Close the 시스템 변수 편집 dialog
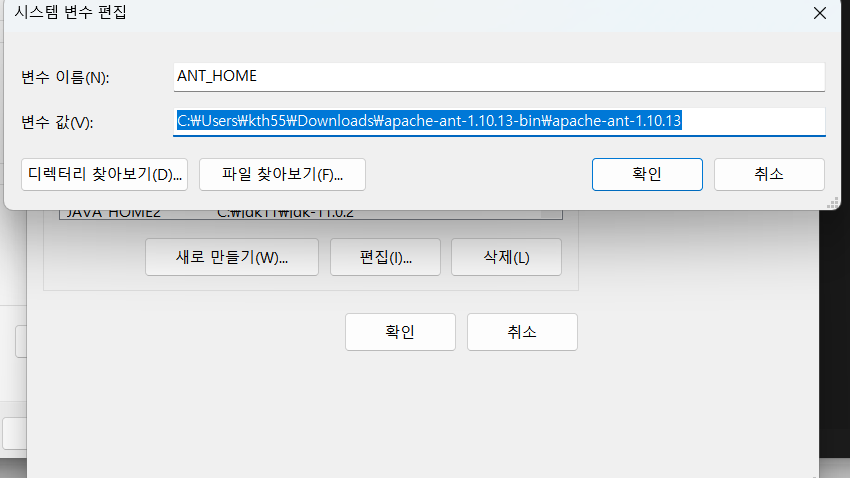 click(x=820, y=13)
